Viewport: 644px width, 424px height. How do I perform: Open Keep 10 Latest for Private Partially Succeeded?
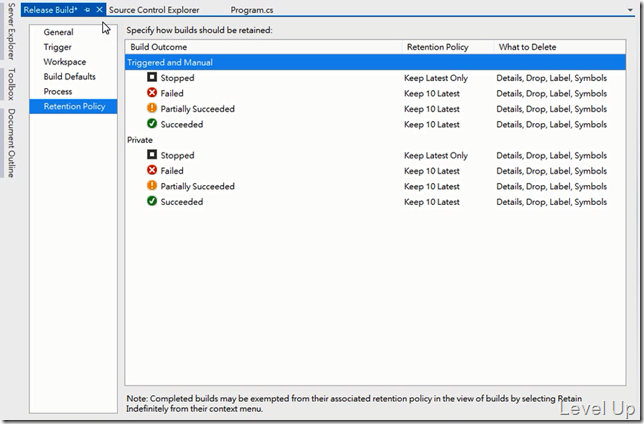click(x=432, y=187)
